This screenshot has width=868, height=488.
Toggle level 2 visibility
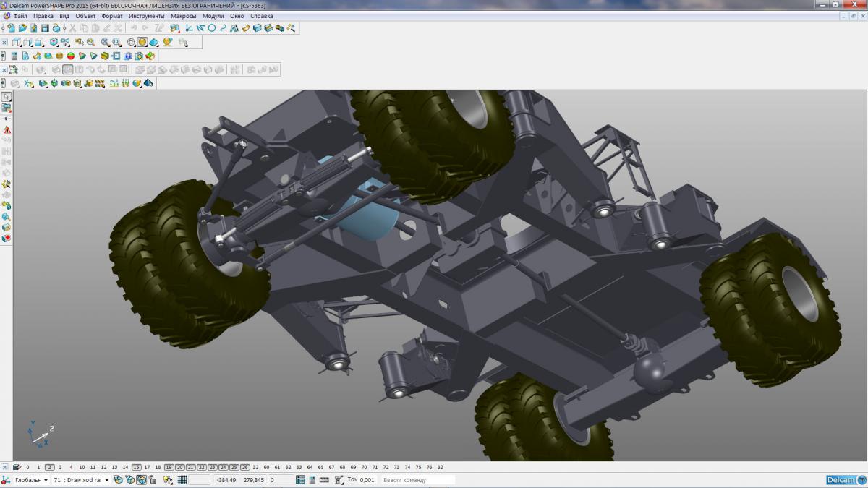point(50,468)
